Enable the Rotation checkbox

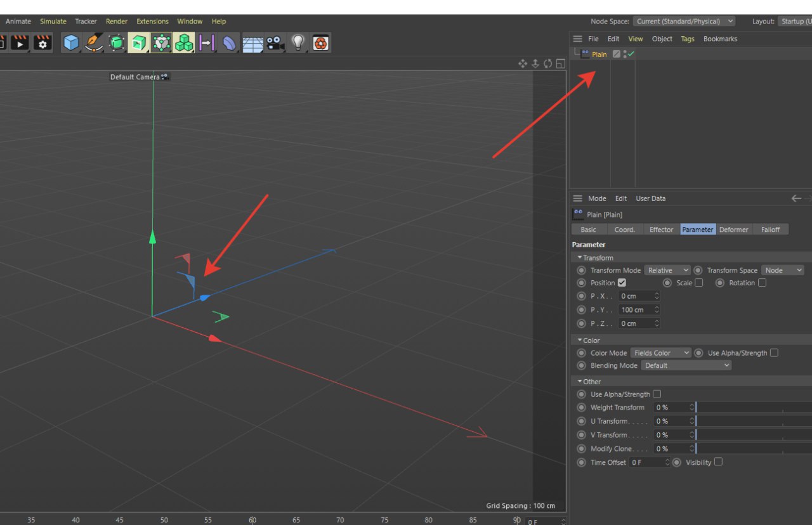pos(762,283)
